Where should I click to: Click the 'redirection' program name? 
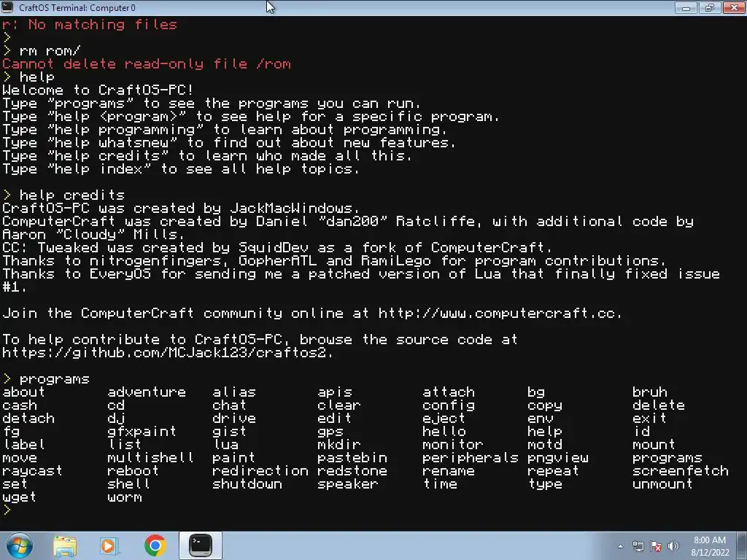(x=260, y=471)
